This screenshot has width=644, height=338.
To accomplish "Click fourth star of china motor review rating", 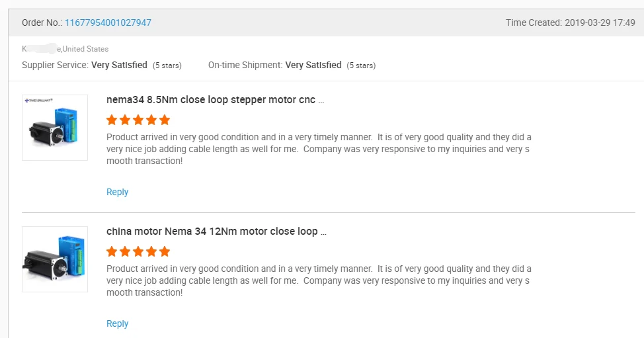I will [151, 251].
